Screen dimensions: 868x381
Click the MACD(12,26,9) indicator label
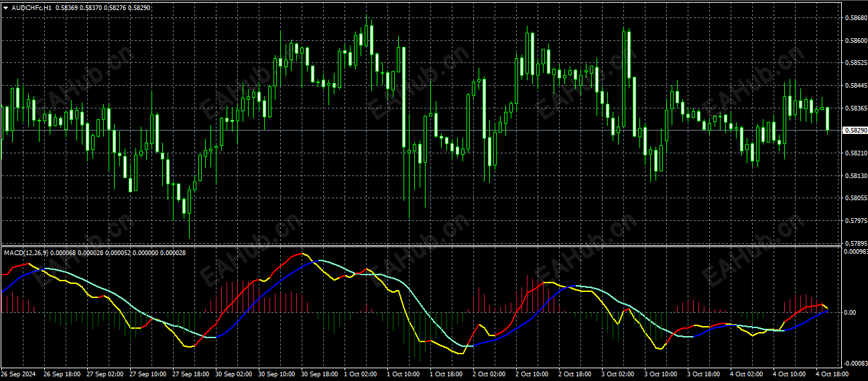(x=25, y=252)
